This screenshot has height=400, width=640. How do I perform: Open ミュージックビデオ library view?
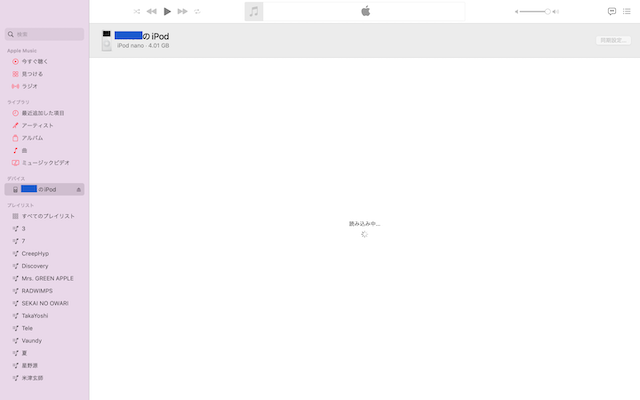pos(44,163)
